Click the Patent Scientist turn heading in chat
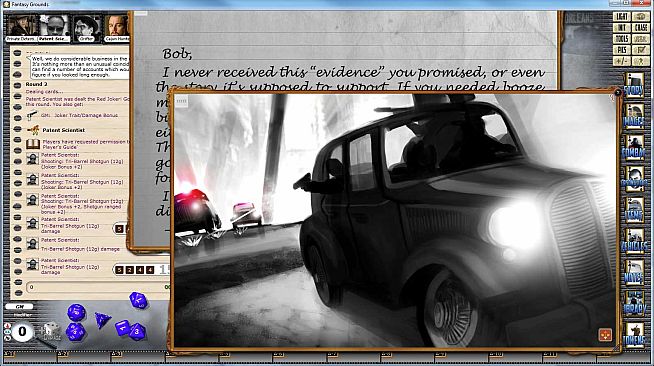The image size is (654, 366). 63,130
